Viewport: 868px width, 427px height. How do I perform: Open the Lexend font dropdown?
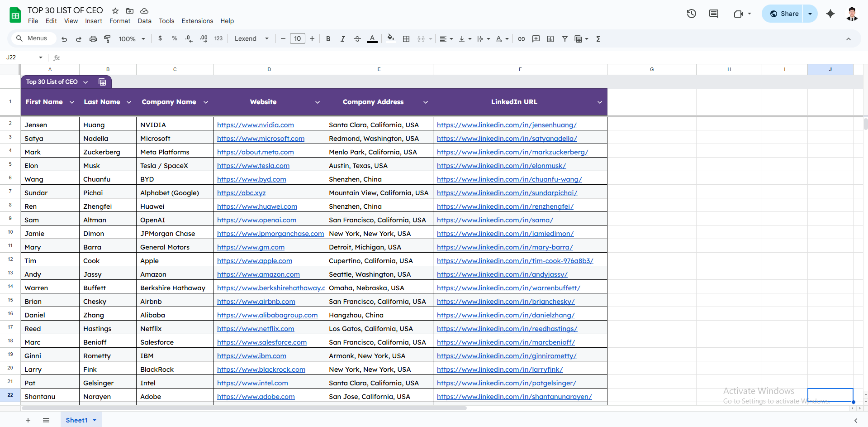tap(251, 39)
